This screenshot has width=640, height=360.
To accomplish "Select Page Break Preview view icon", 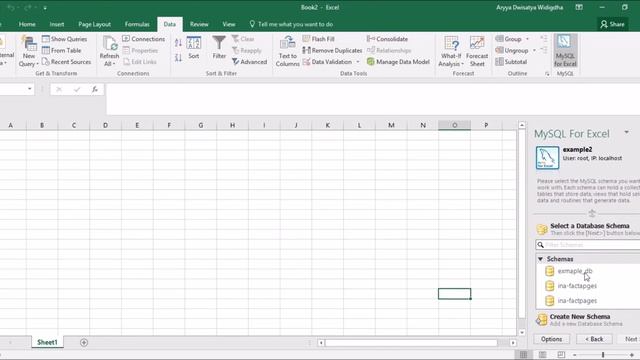I will (561, 355).
